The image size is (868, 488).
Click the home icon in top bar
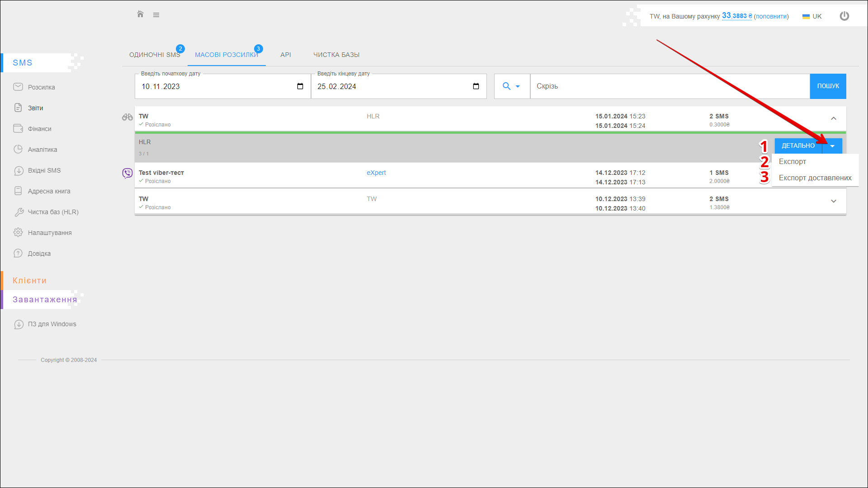(140, 14)
